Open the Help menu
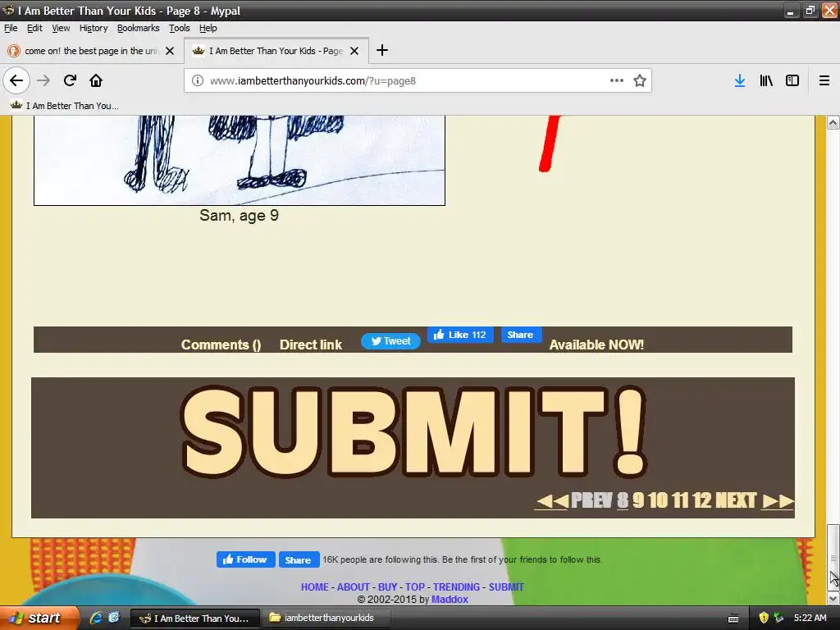Screen dimensions: 840x630 click(x=208, y=28)
